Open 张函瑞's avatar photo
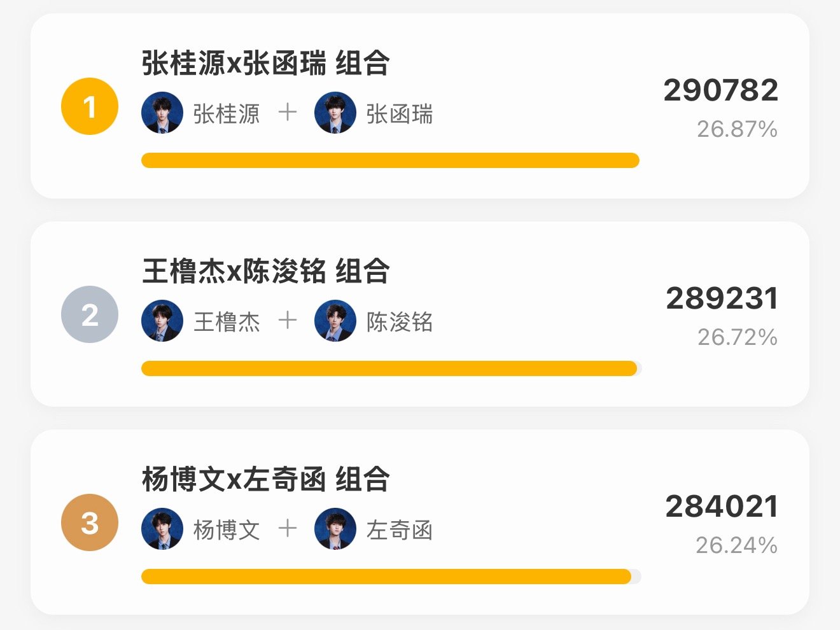 pos(335,113)
